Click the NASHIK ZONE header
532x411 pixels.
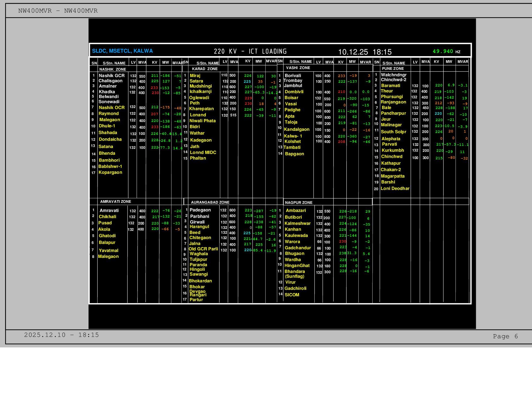pyautogui.click(x=113, y=69)
